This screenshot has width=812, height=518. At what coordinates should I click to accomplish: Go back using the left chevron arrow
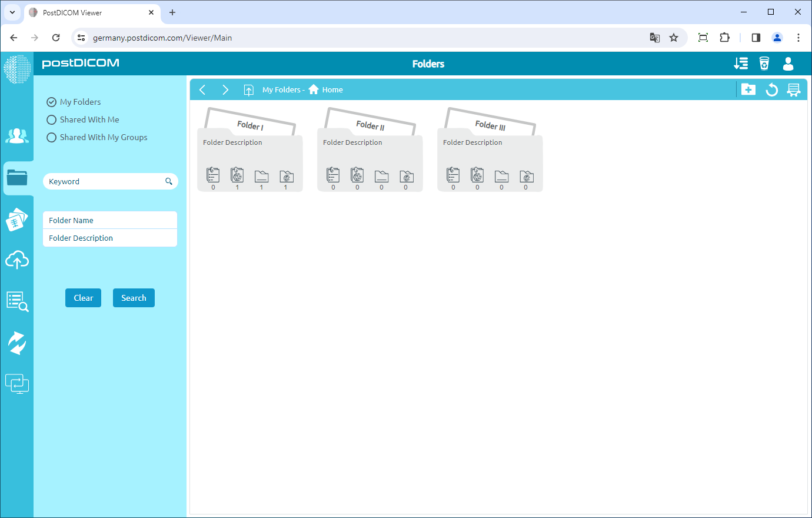(202, 89)
